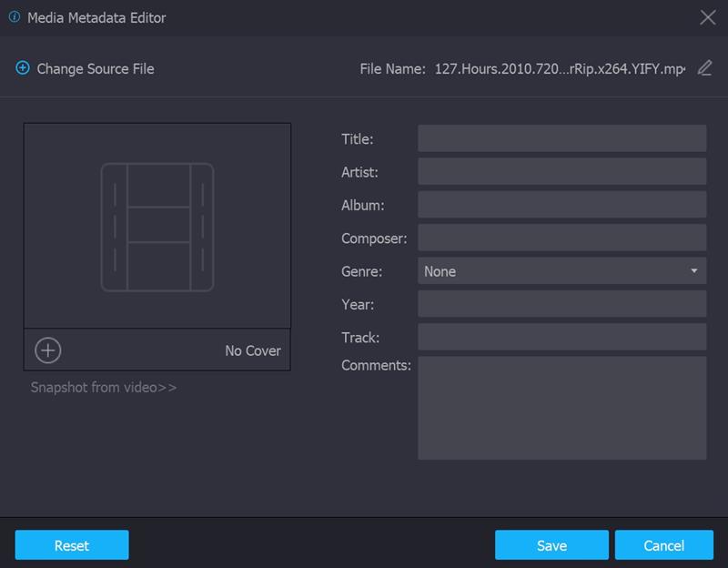
Task: Click the No Cover label
Action: point(253,350)
